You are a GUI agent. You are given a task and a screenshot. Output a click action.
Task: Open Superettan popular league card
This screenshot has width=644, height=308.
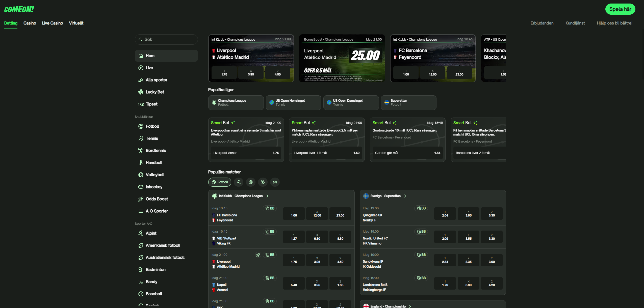408,103
